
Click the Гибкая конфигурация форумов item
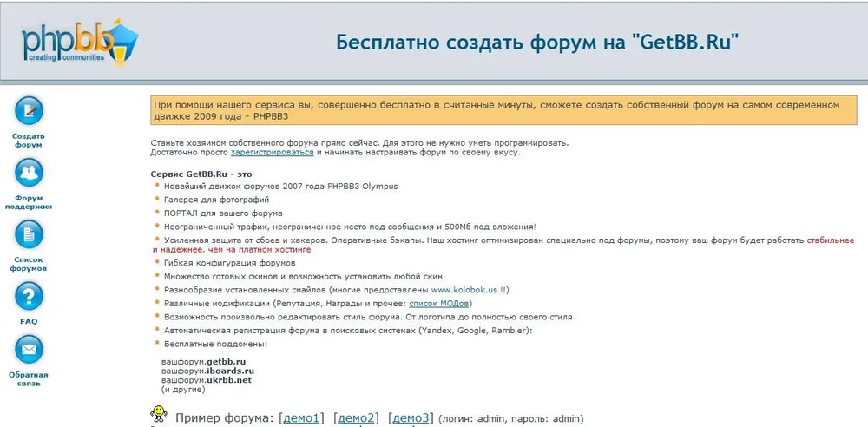(230, 262)
